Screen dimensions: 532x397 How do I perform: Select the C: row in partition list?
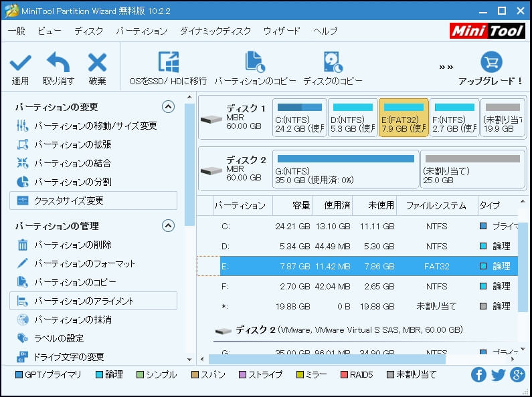tap(357, 226)
